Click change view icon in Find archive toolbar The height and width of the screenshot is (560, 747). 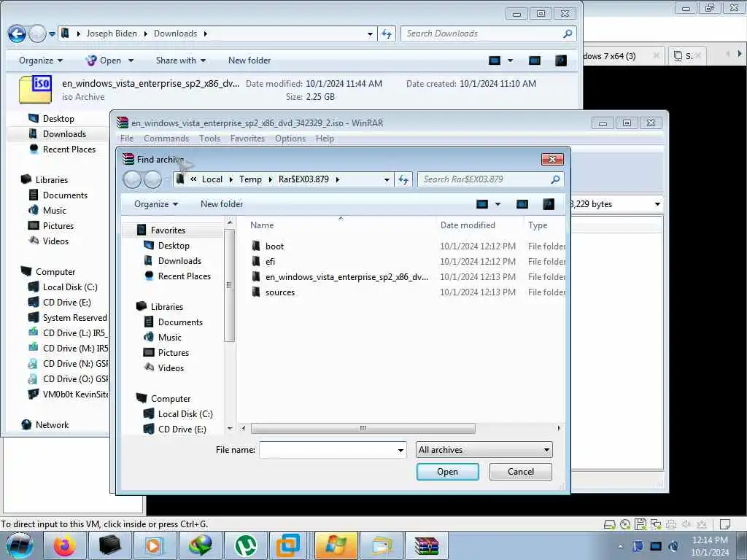point(482,204)
